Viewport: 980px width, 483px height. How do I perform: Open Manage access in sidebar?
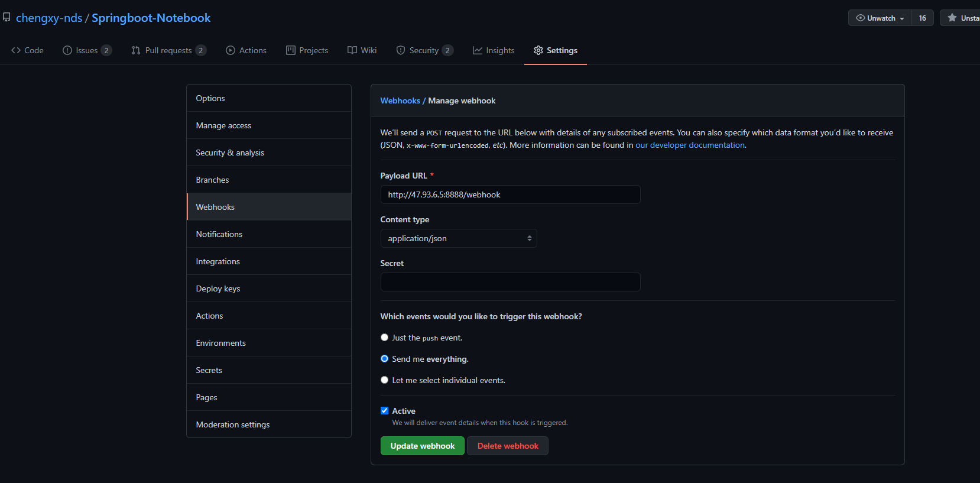(x=269, y=125)
